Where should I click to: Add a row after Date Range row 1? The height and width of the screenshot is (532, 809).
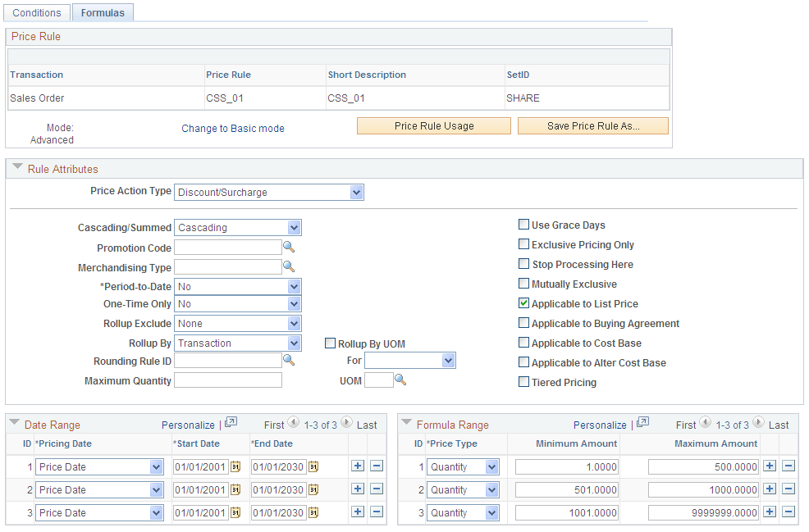pyautogui.click(x=358, y=466)
